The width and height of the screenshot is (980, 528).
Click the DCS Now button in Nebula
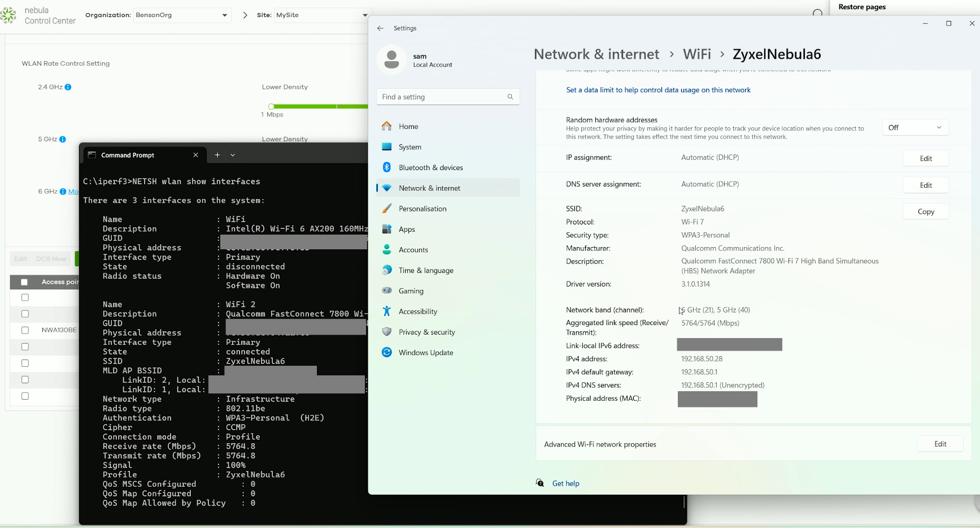point(51,259)
